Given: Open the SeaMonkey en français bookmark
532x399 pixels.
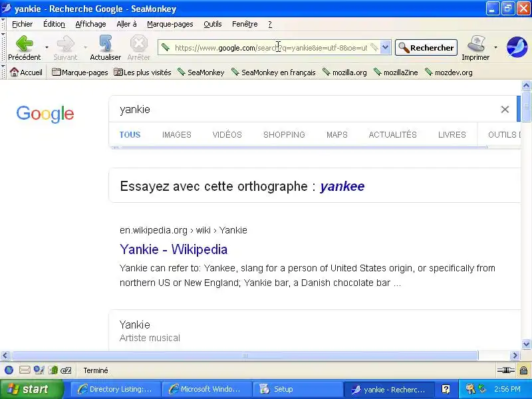Looking at the screenshot, I should [273, 72].
